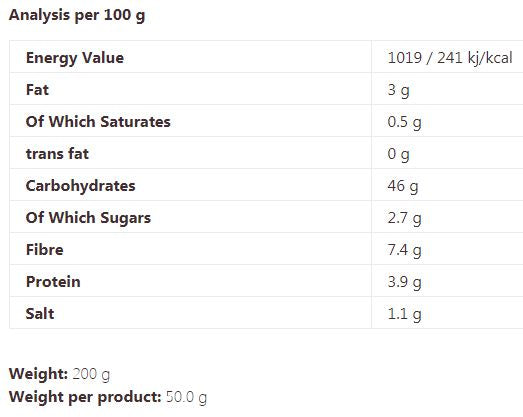The image size is (523, 417).
Task: Select the Fibre row label
Action: [45, 250]
